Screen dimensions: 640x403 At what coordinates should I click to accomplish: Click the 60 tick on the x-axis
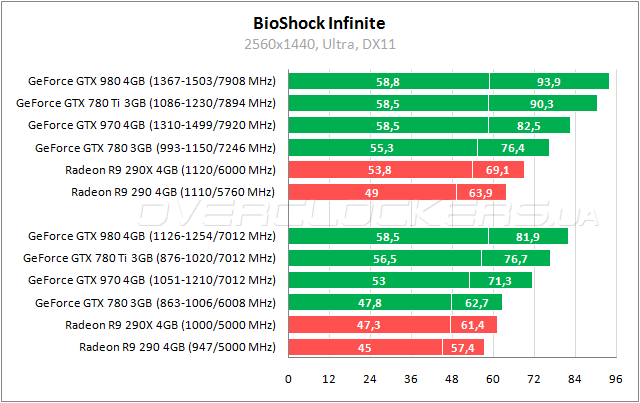pyautogui.click(x=490, y=379)
